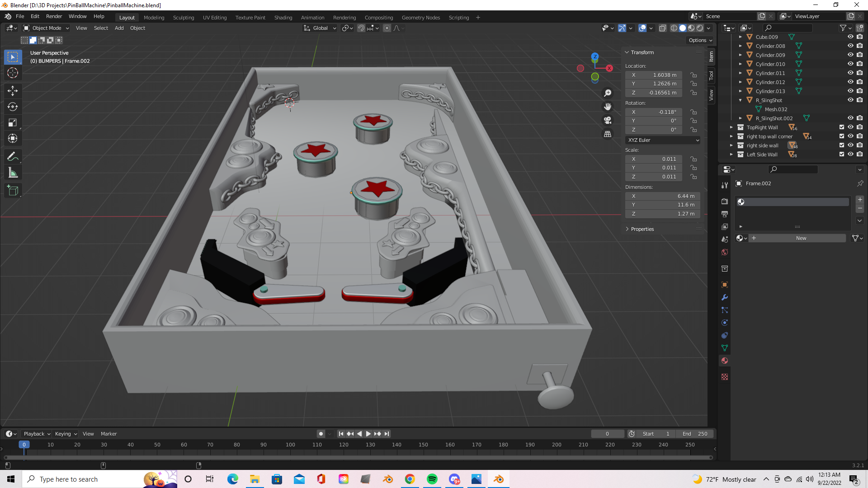Expand the Properties section in sidebar
This screenshot has height=488, width=868.
[x=642, y=229]
